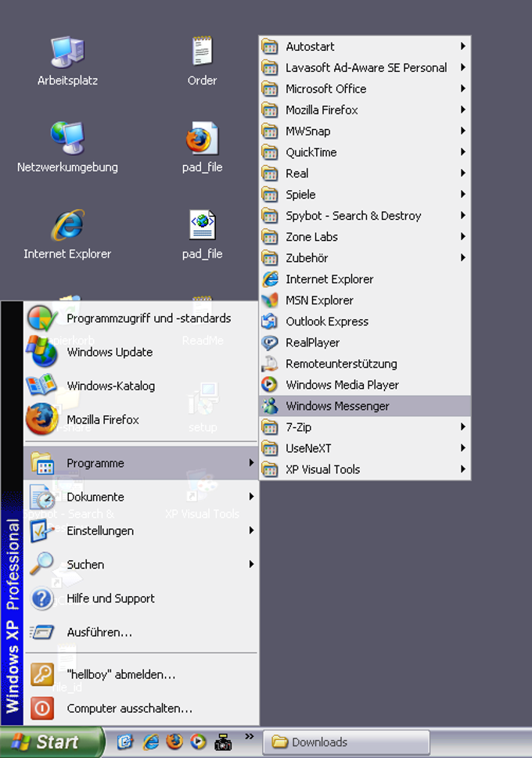Image resolution: width=532 pixels, height=758 pixels.
Task: Click the Windows Update globe icon
Action: tap(42, 351)
